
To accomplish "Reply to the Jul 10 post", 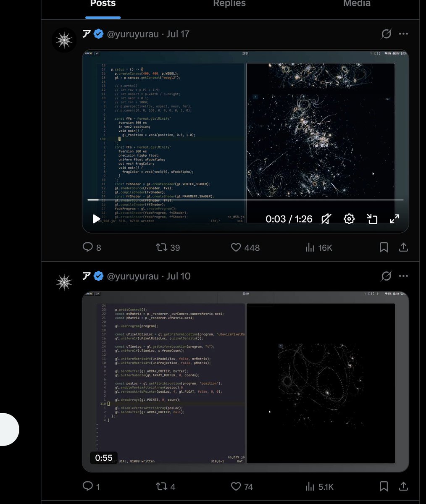I will pyautogui.click(x=92, y=486).
